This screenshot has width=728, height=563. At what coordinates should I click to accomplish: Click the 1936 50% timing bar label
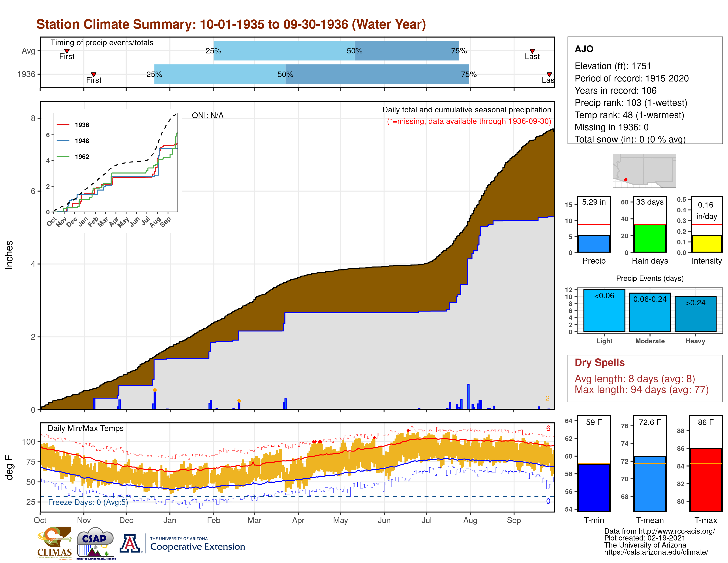pos(285,74)
